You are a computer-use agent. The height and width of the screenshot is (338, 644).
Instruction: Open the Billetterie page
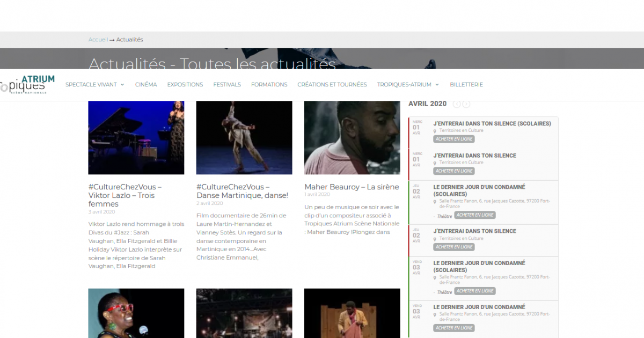(x=466, y=85)
